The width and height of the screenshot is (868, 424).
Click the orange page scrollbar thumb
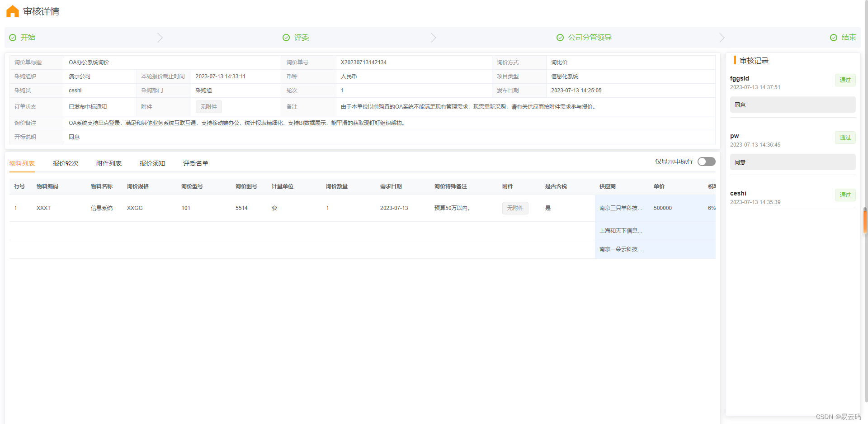[865, 220]
